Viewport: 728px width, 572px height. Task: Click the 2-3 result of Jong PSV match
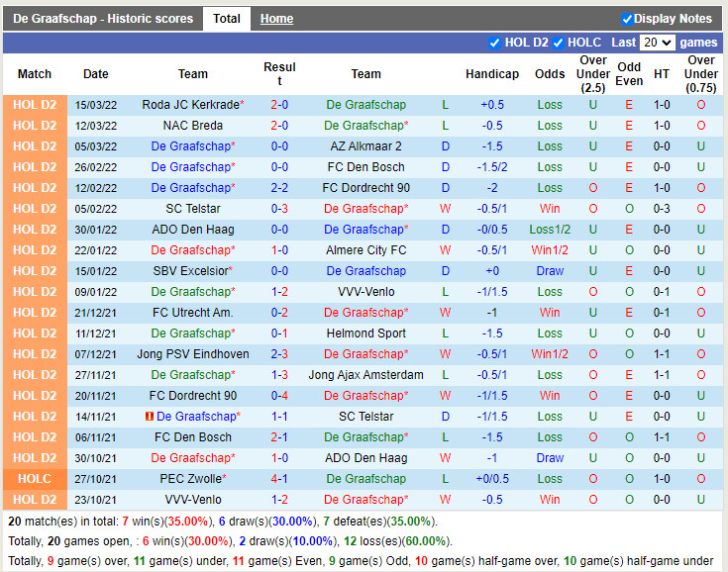pos(279,354)
